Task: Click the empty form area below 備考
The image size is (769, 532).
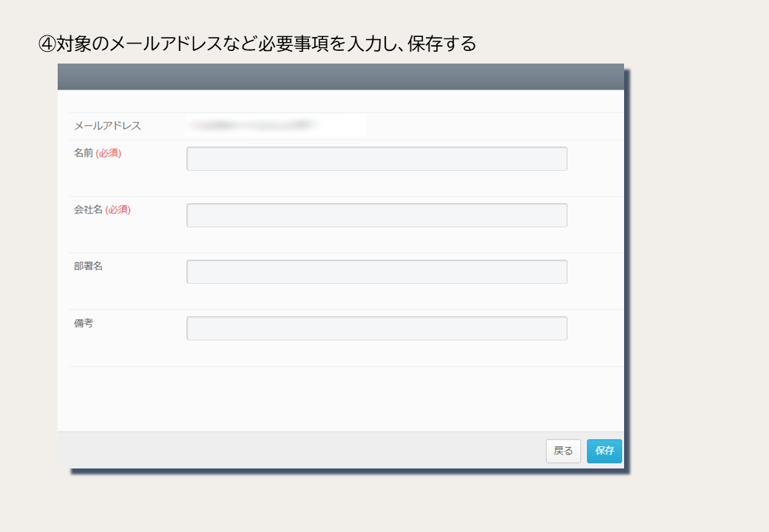Action: (x=341, y=399)
